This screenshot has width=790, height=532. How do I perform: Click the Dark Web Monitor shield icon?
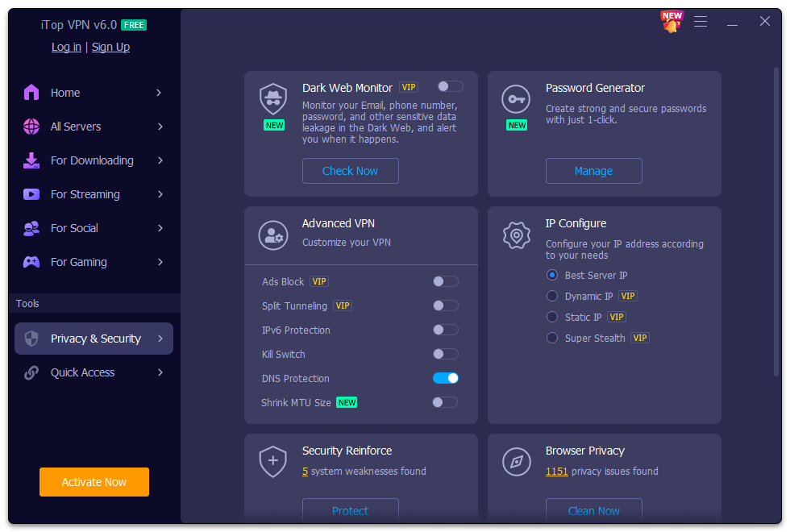coord(273,100)
